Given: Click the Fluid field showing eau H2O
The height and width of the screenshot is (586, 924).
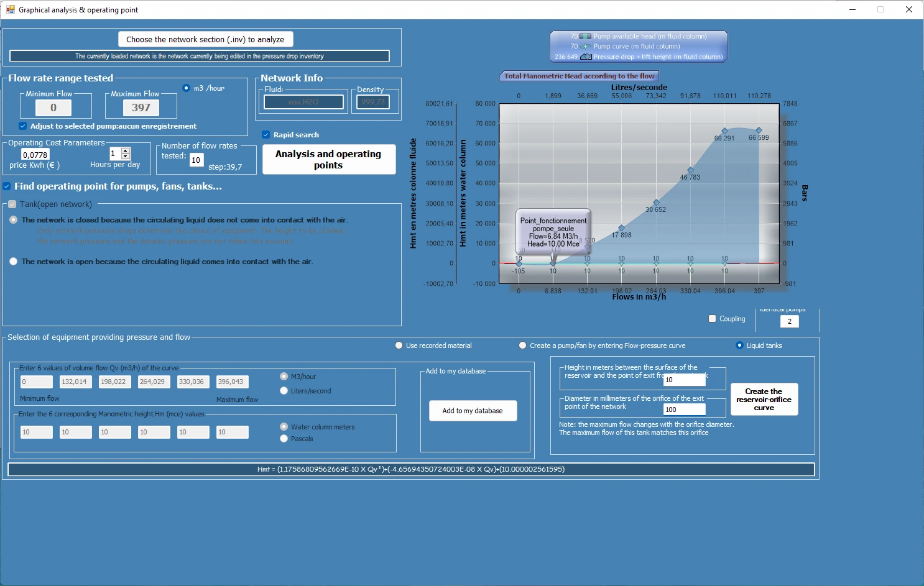Looking at the screenshot, I should (303, 102).
